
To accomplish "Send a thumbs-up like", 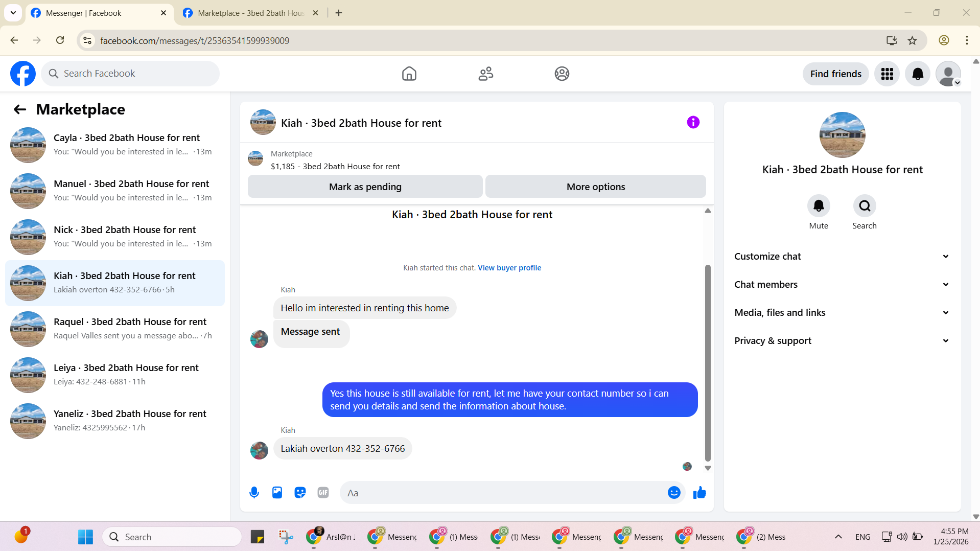I will pyautogui.click(x=699, y=493).
